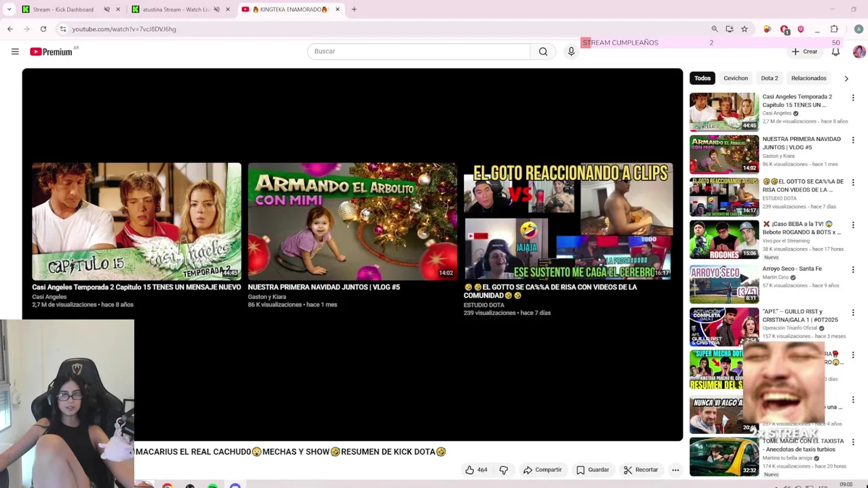Click the Compartir share button
868x488 pixels.
tap(542, 470)
